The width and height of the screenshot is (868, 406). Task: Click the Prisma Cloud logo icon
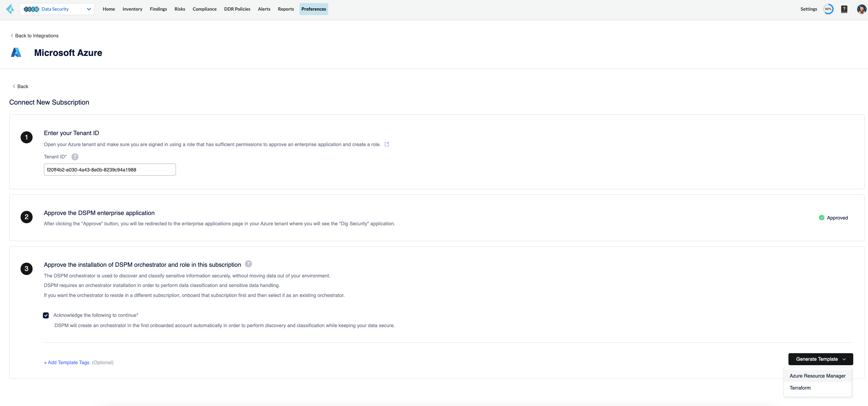[x=10, y=9]
